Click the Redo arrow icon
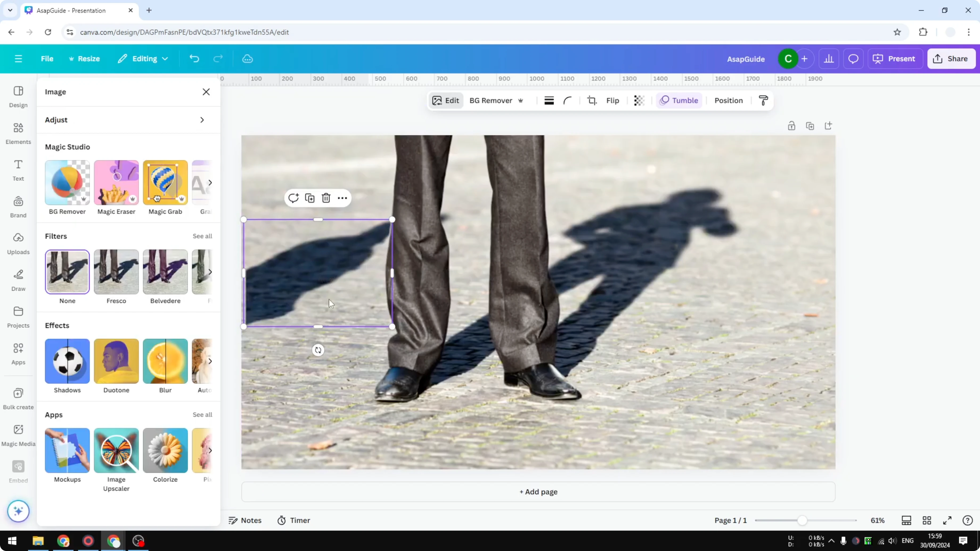 pyautogui.click(x=218, y=59)
